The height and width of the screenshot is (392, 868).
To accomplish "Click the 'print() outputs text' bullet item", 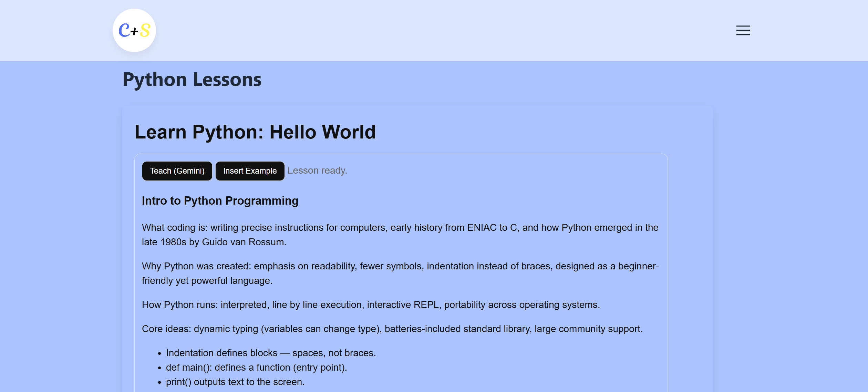I will click(235, 382).
